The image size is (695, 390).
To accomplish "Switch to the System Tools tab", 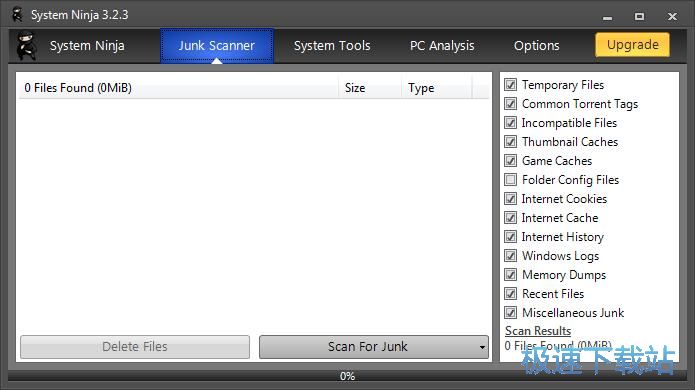I will coord(332,46).
